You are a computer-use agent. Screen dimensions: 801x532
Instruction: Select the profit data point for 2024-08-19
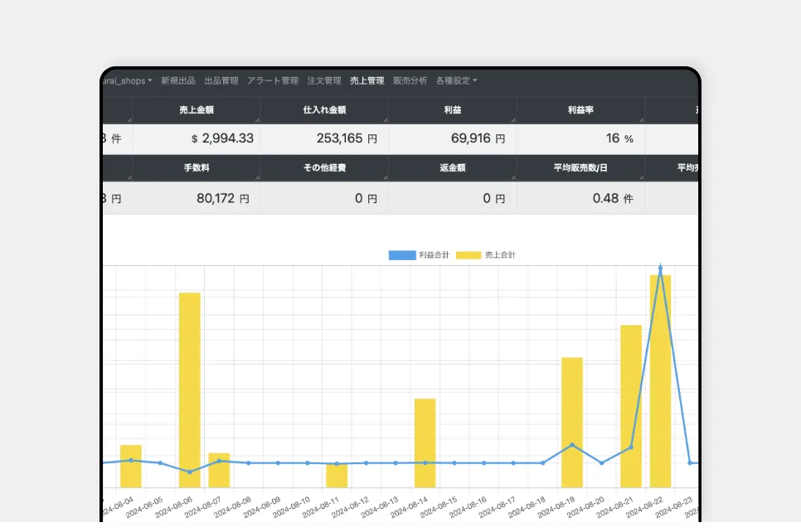tap(572, 445)
